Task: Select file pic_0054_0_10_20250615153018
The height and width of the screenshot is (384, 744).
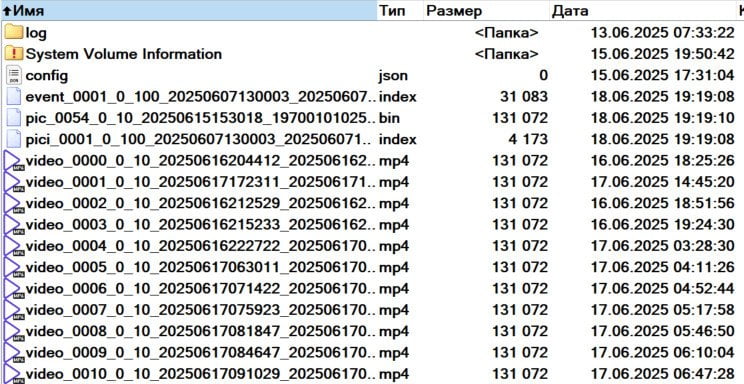Action: (x=201, y=118)
